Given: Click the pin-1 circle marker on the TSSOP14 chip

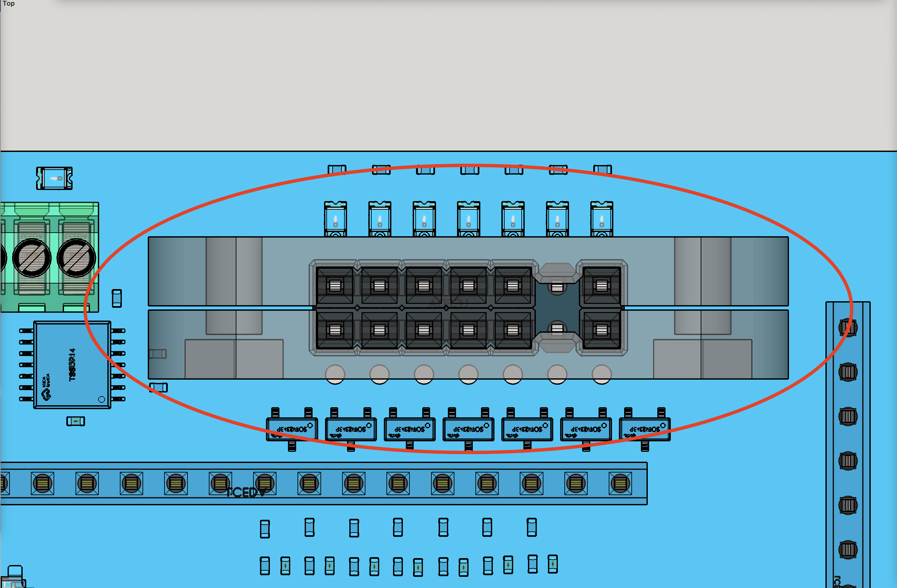Looking at the screenshot, I should [101, 399].
